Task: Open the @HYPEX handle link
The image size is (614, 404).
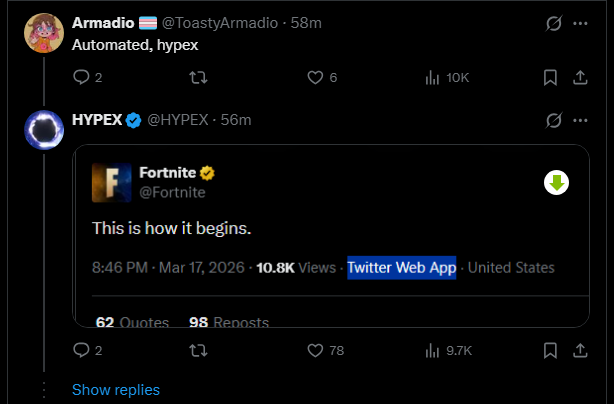Action: pyautogui.click(x=178, y=120)
